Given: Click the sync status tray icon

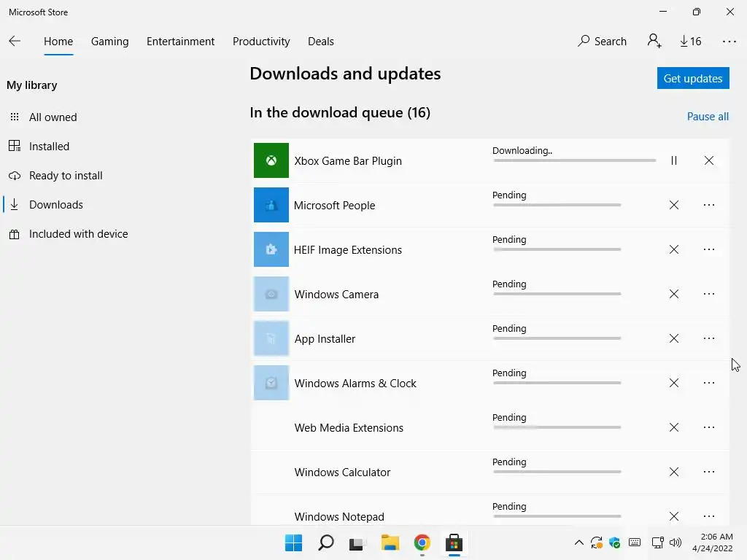Looking at the screenshot, I should point(597,542).
